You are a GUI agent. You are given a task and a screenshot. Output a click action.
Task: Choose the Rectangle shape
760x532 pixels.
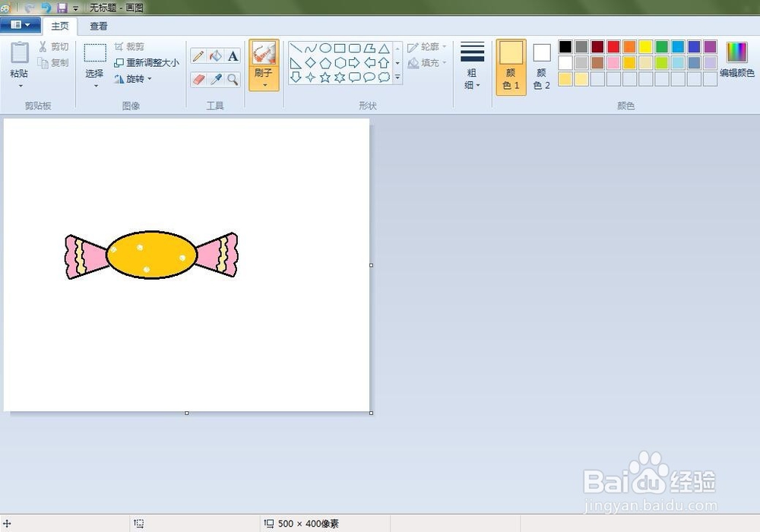(340, 48)
